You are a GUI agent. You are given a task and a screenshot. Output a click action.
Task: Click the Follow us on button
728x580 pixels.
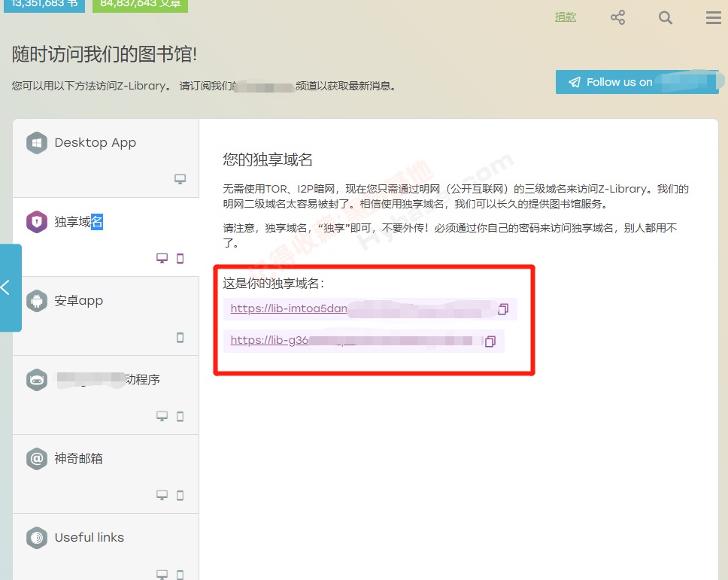pos(637,82)
